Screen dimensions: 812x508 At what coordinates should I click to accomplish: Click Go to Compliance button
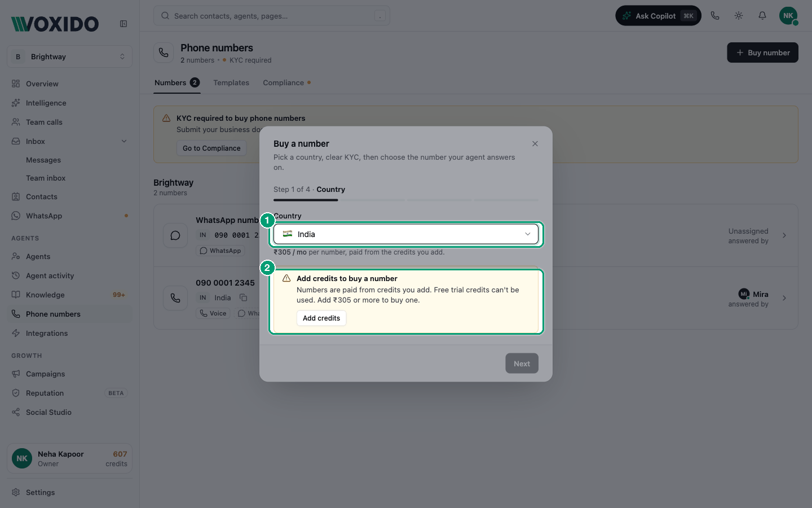coord(211,148)
